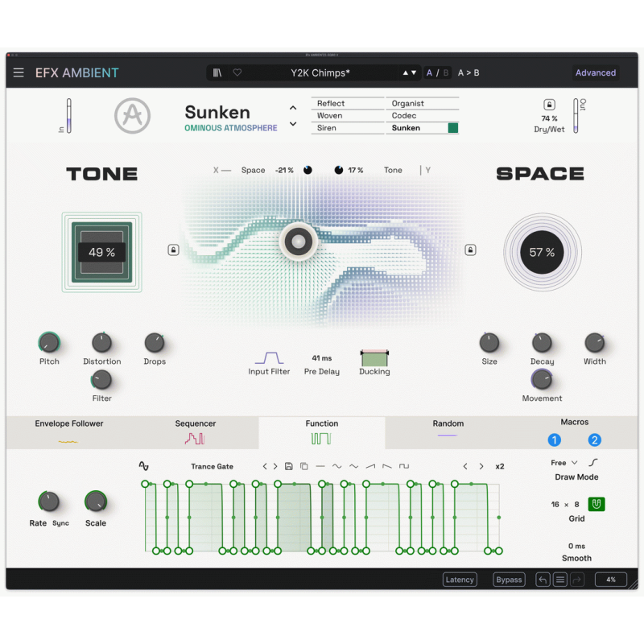Open the Input Filter shape icon
The width and height of the screenshot is (644, 644).
(269, 357)
